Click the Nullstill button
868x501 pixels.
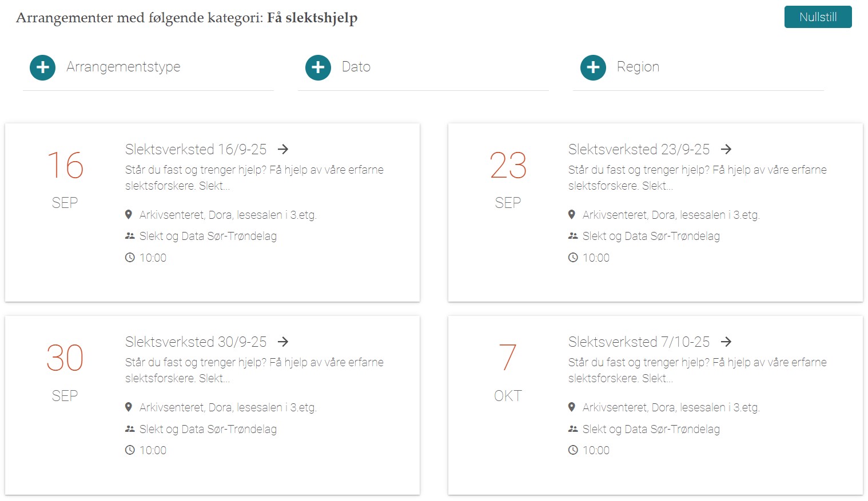[818, 17]
